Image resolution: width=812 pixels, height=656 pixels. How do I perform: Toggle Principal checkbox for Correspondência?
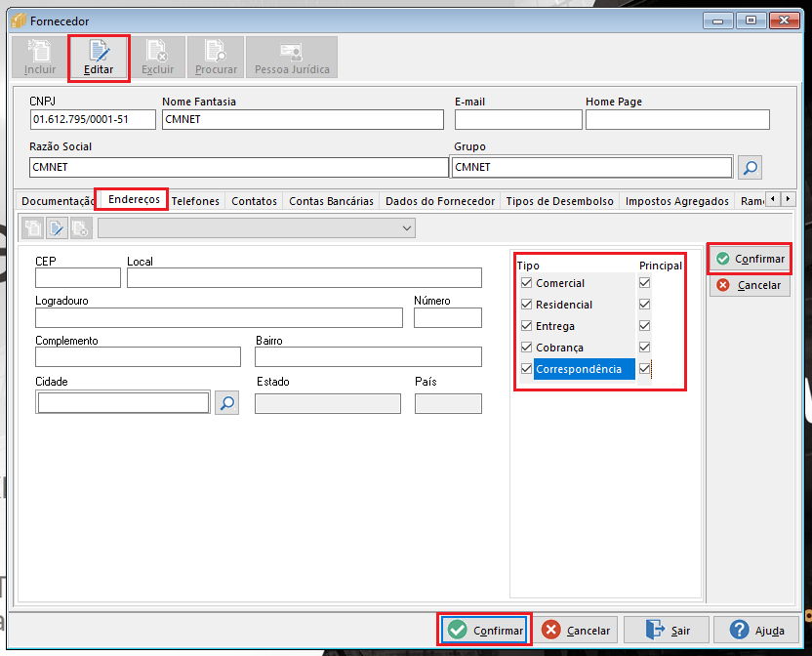[645, 369]
